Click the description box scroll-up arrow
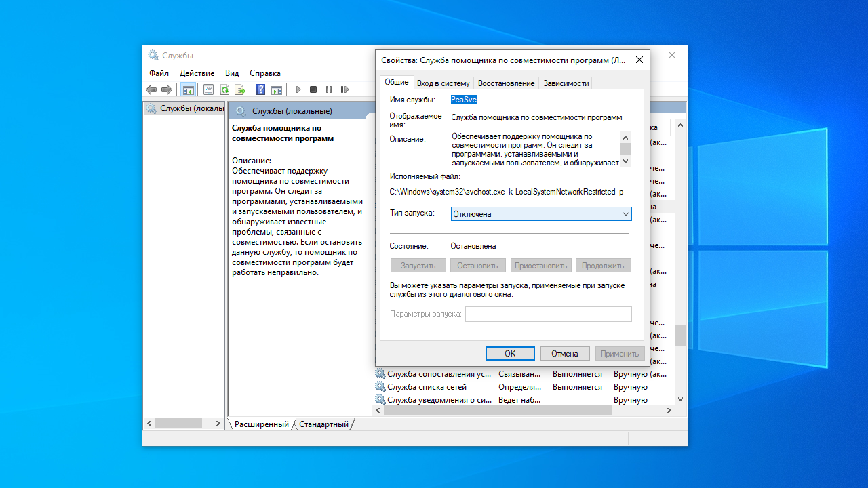The height and width of the screenshot is (488, 868). 626,137
